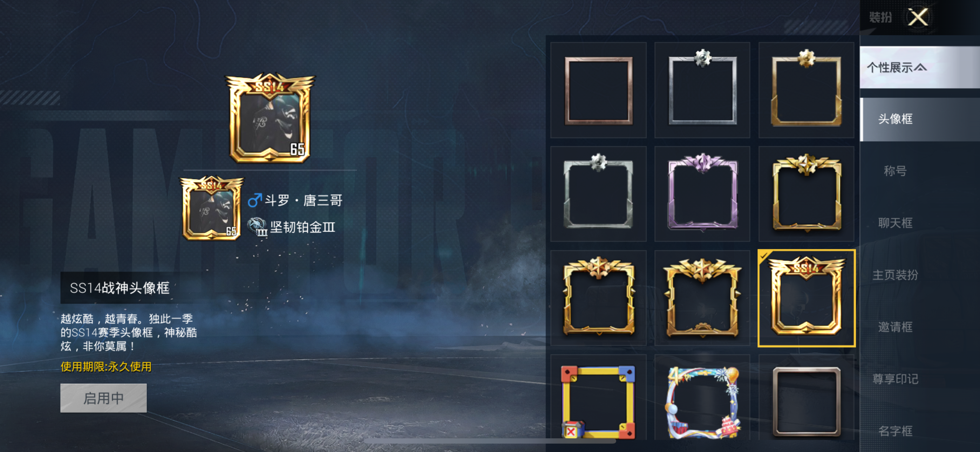980x452 pixels.
Task: Close the 装扮 panel with X
Action: [x=918, y=17]
